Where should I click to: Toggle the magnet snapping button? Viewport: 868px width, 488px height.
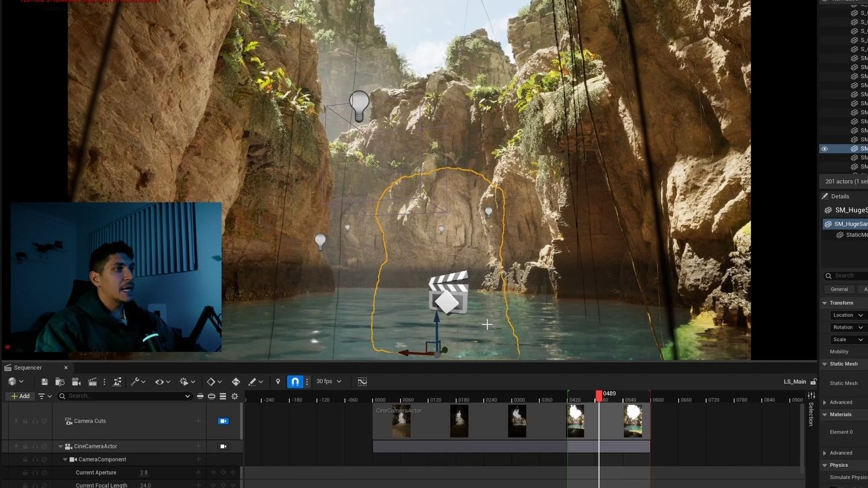295,382
